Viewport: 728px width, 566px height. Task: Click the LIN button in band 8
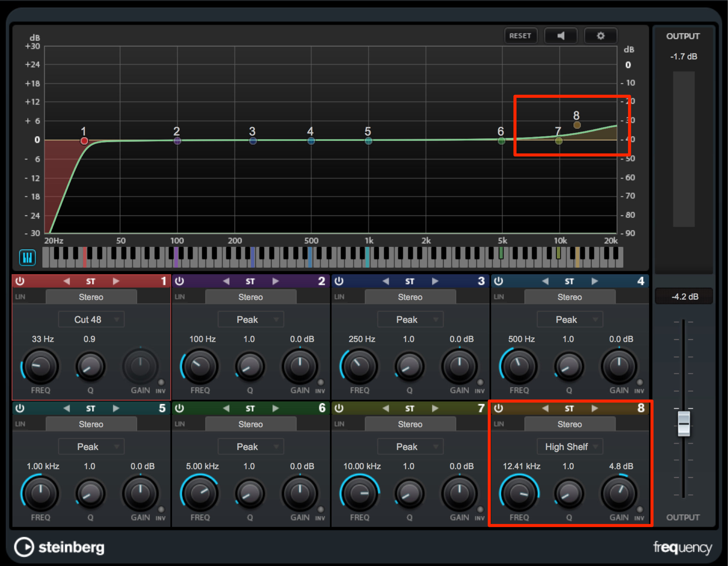499,424
